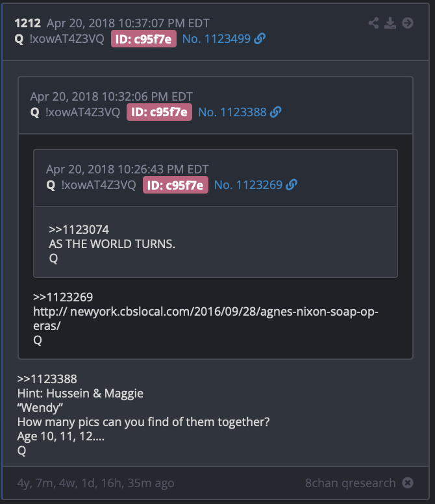
Task: Select the ID: c95f7e badge in the 10:32:06 post
Action: click(x=159, y=112)
